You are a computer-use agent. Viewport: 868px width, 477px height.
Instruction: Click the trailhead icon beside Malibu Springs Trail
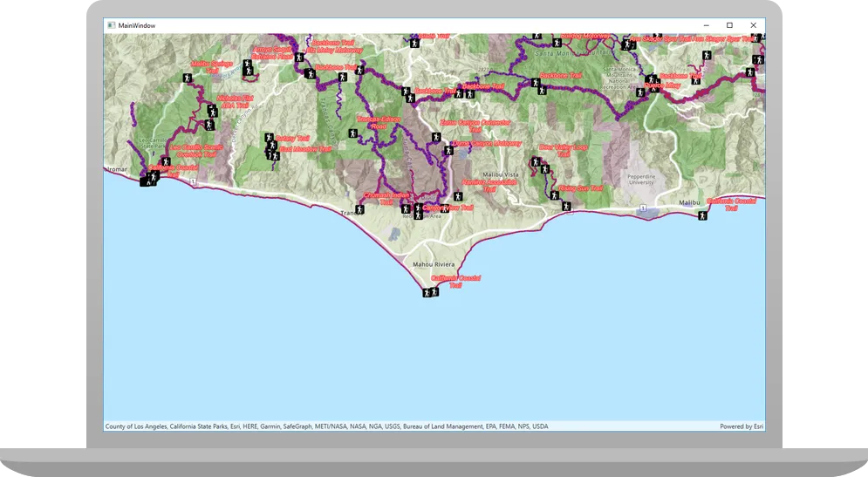[x=187, y=78]
